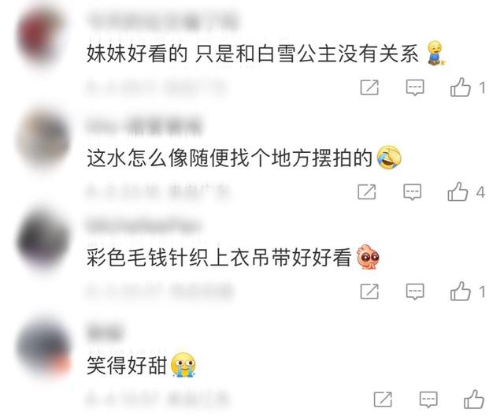Screen dimensions: 504x420
Task: Repost the 笑得好甜 comment
Action: pyautogui.click(x=383, y=400)
